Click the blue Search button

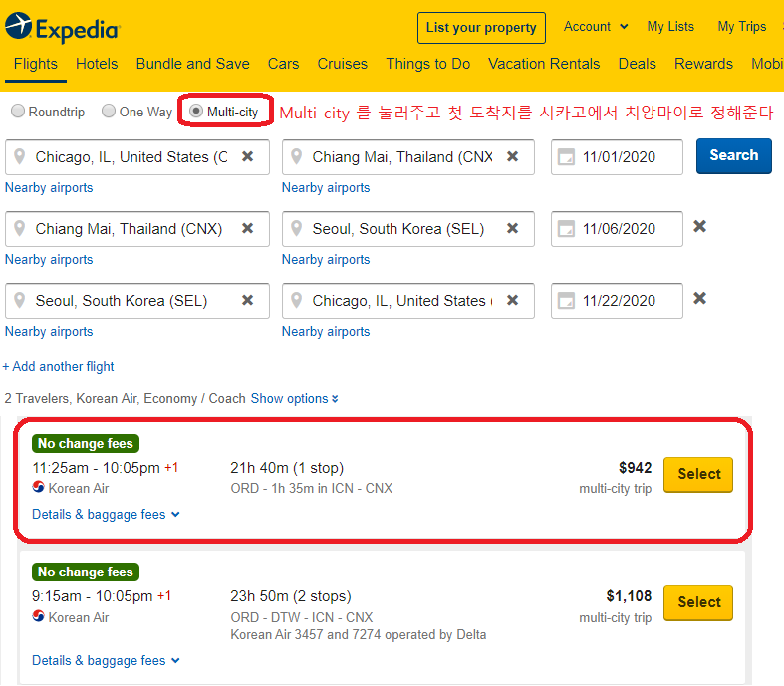coord(733,156)
